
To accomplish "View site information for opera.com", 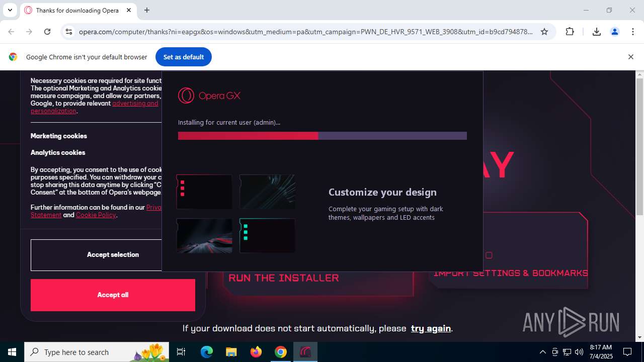I will click(69, 32).
